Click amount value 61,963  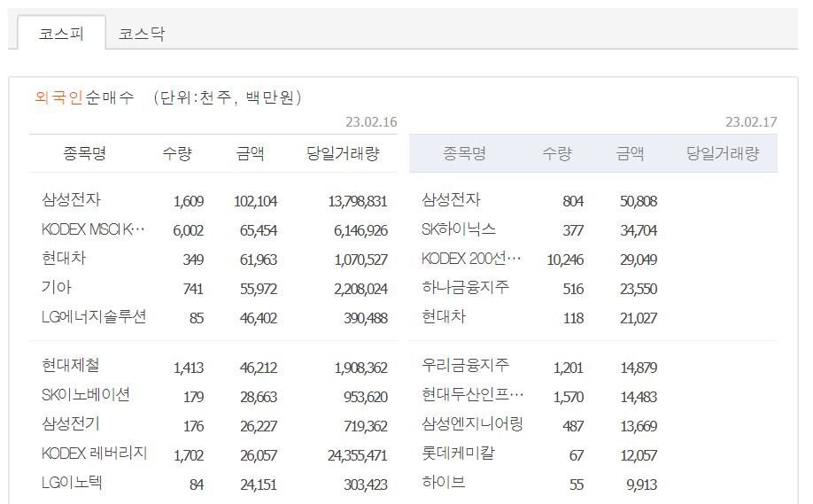pyautogui.click(x=259, y=260)
